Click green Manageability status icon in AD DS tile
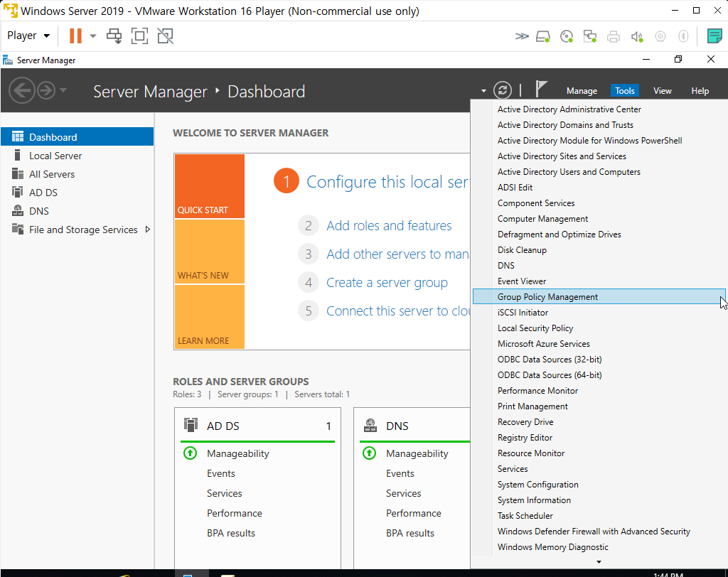728x577 pixels. coord(191,453)
